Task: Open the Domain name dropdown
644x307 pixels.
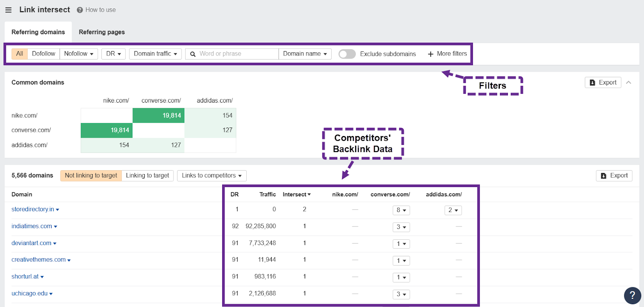Action: 305,54
